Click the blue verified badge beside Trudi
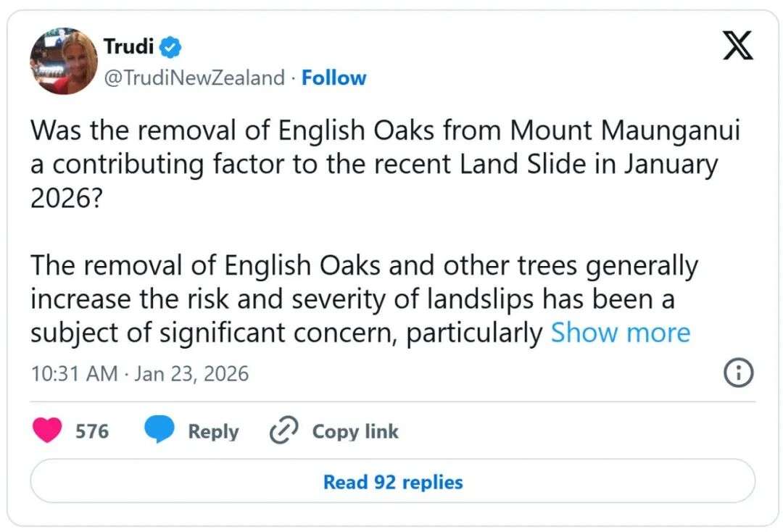The width and height of the screenshot is (783, 532). pos(170,48)
